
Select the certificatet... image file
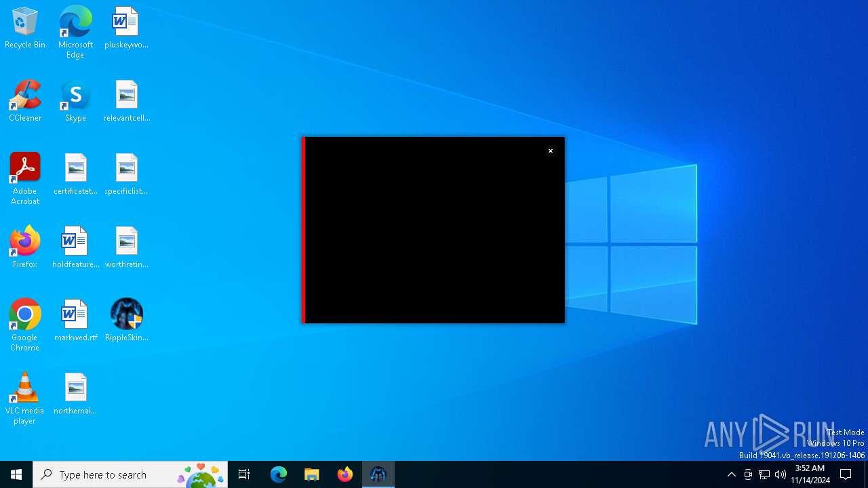click(75, 175)
